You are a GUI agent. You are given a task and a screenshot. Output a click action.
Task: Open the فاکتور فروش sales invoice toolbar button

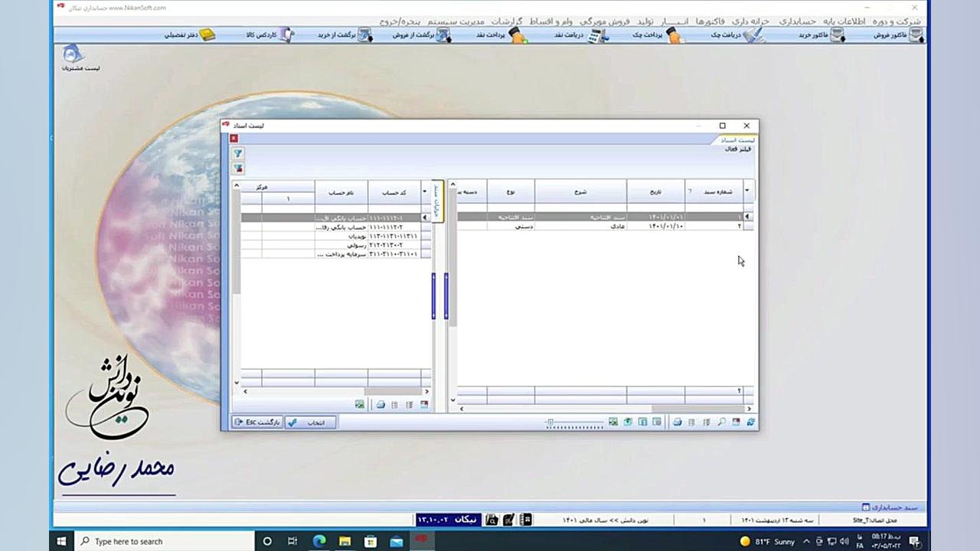tap(899, 35)
